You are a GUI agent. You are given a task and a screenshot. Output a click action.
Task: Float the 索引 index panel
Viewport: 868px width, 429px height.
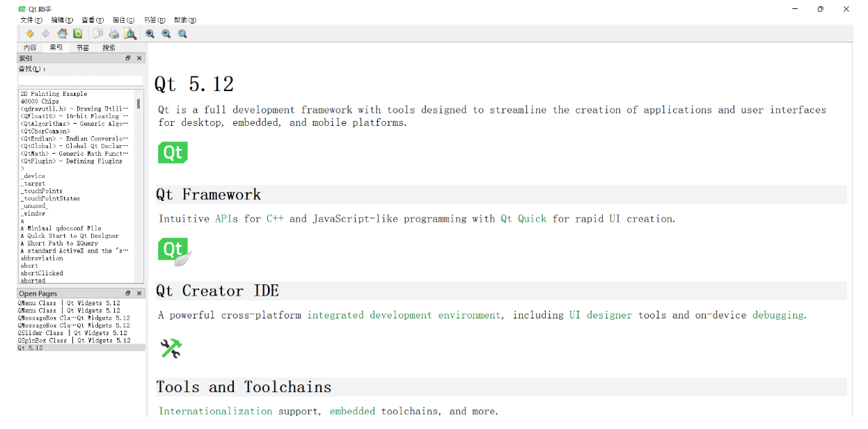[128, 58]
